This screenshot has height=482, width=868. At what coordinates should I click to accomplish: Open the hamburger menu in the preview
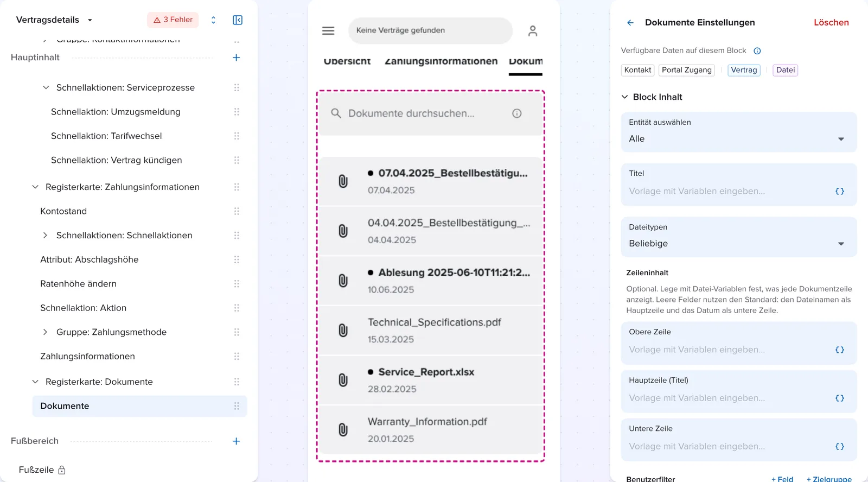click(x=328, y=31)
